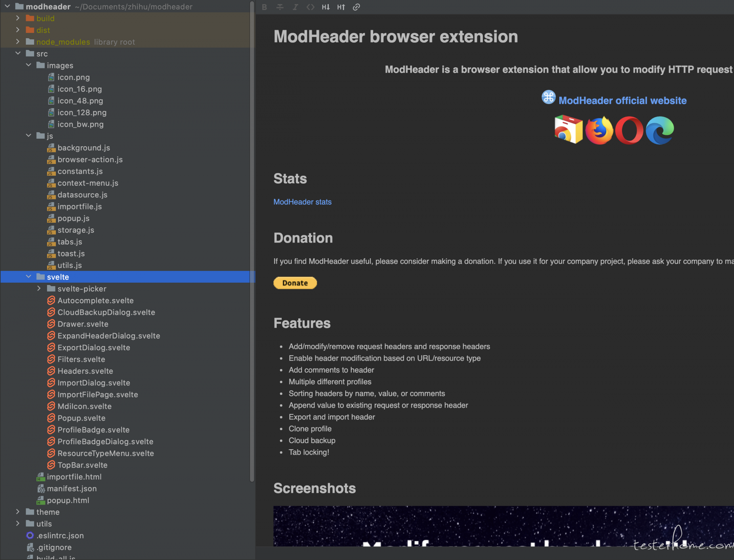Select CloudBackupDialog.svelte in tree

pos(101,312)
